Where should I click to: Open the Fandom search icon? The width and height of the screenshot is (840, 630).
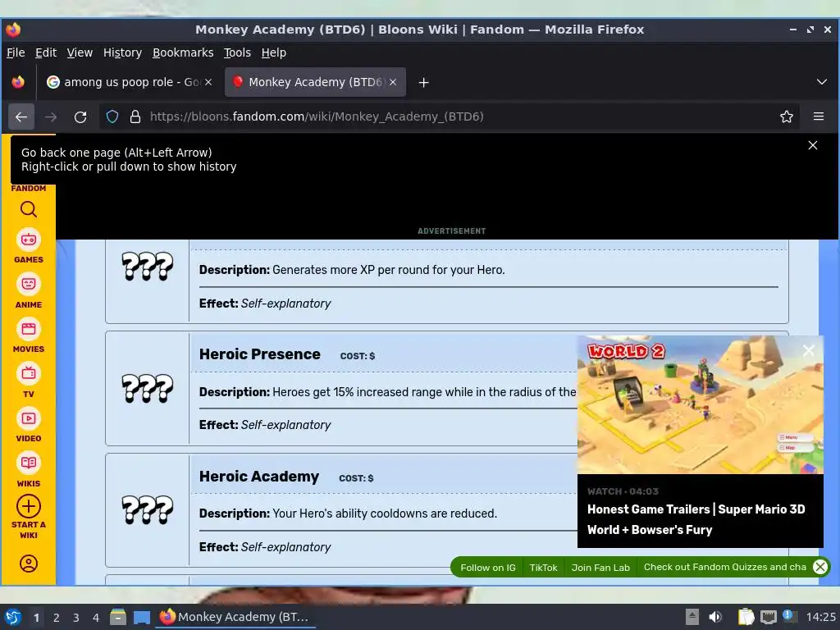29,209
